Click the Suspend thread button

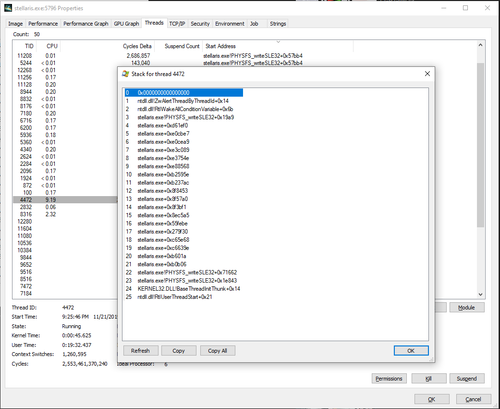pyautogui.click(x=467, y=379)
